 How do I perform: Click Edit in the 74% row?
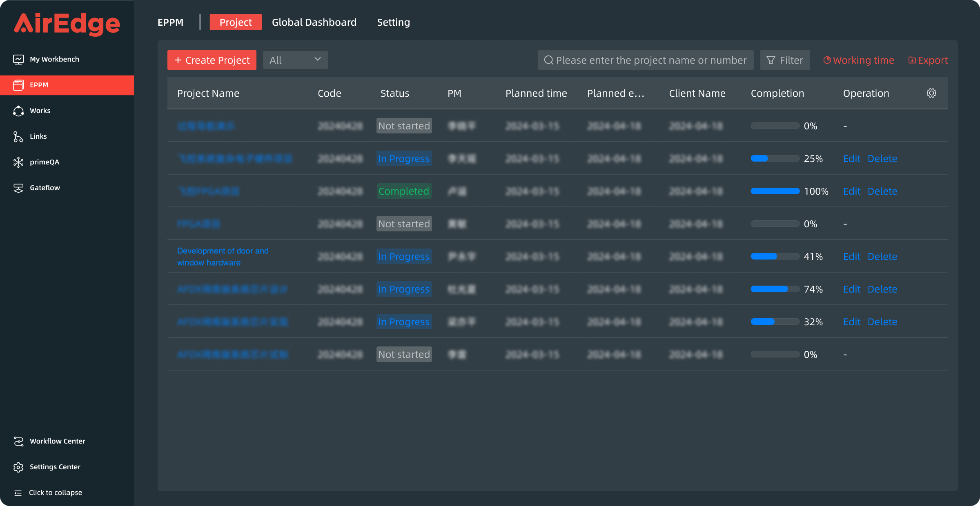(x=852, y=289)
